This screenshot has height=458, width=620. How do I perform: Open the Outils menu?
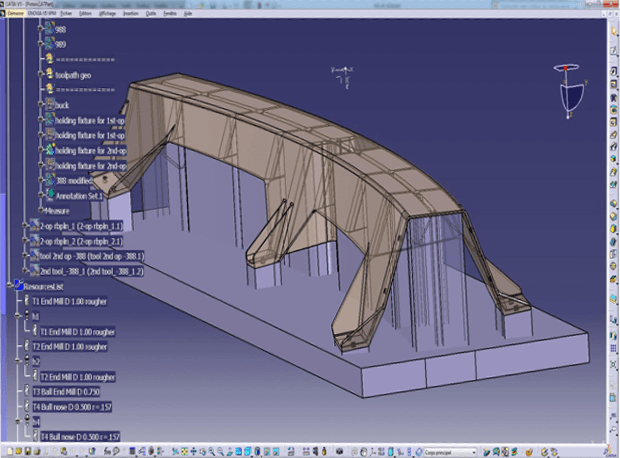[x=151, y=13]
